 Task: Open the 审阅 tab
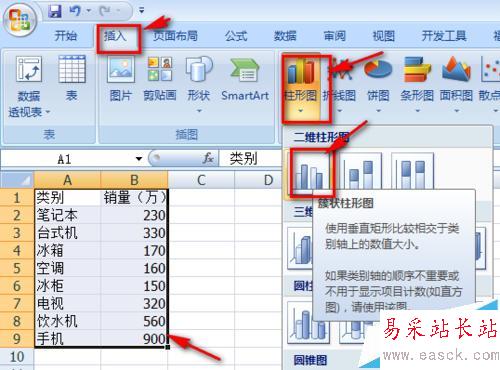(x=335, y=36)
